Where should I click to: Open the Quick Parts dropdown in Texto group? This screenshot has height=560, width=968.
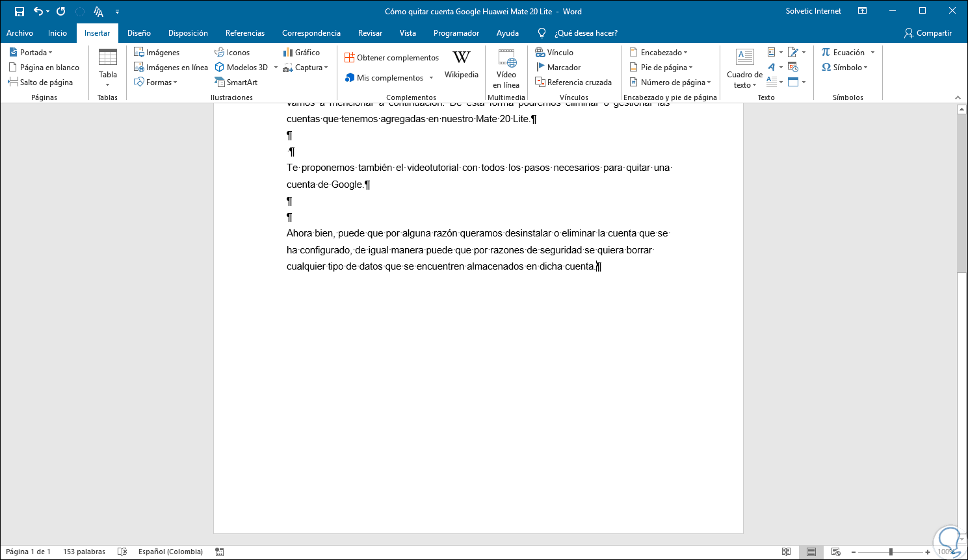[775, 53]
